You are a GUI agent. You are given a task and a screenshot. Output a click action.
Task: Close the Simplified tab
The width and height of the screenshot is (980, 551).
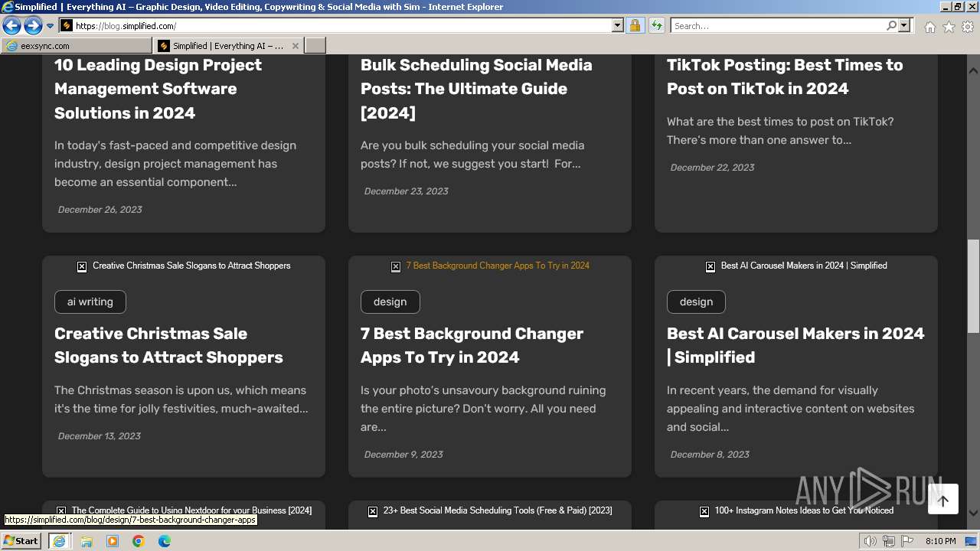pos(296,46)
